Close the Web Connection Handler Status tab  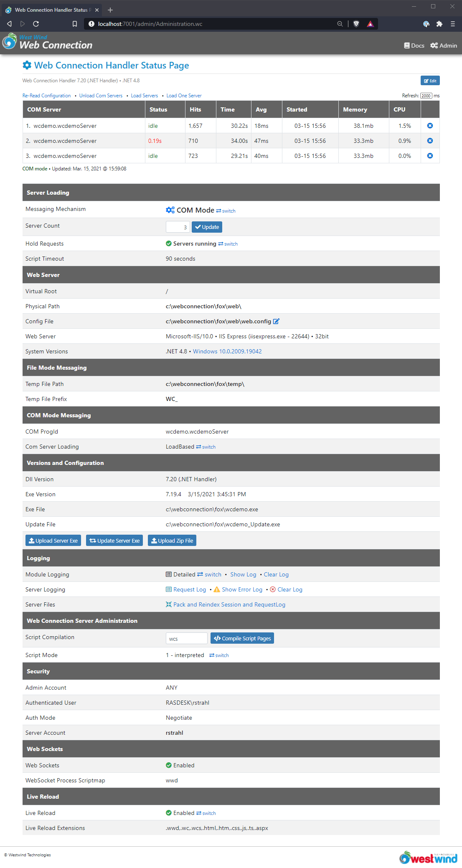coord(97,10)
